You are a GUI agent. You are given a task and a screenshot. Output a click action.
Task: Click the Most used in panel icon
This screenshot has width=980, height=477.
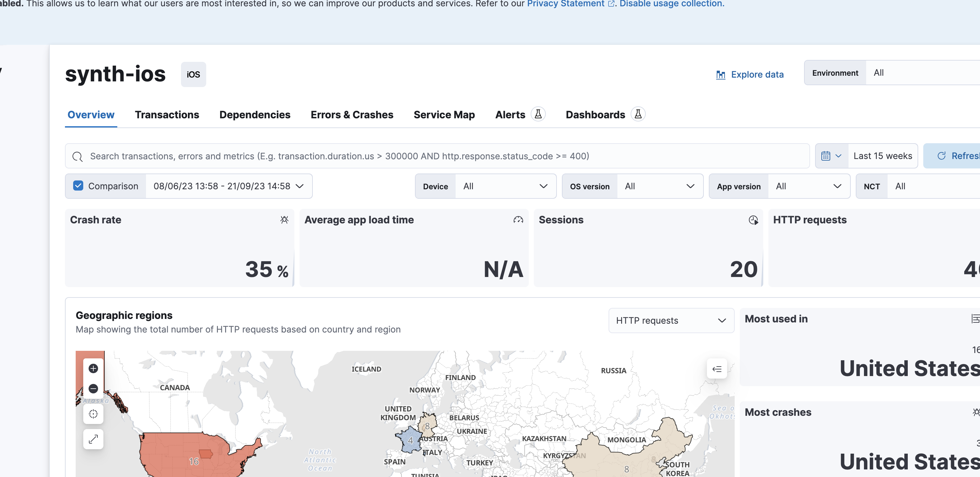976,319
